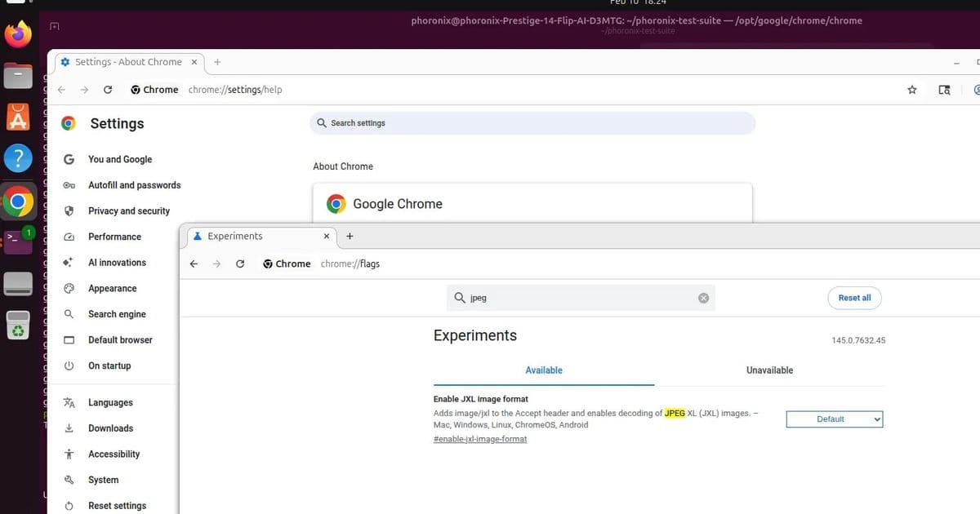Switch to the Unavailable experiments tab
Viewport: 980px width, 514px height.
[768, 370]
